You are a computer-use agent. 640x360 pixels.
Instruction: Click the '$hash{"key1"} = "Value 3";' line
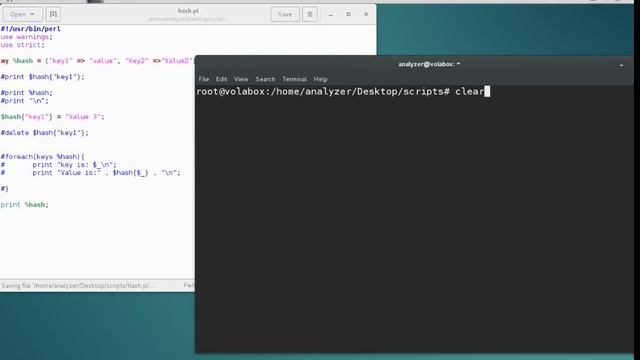tap(52, 117)
